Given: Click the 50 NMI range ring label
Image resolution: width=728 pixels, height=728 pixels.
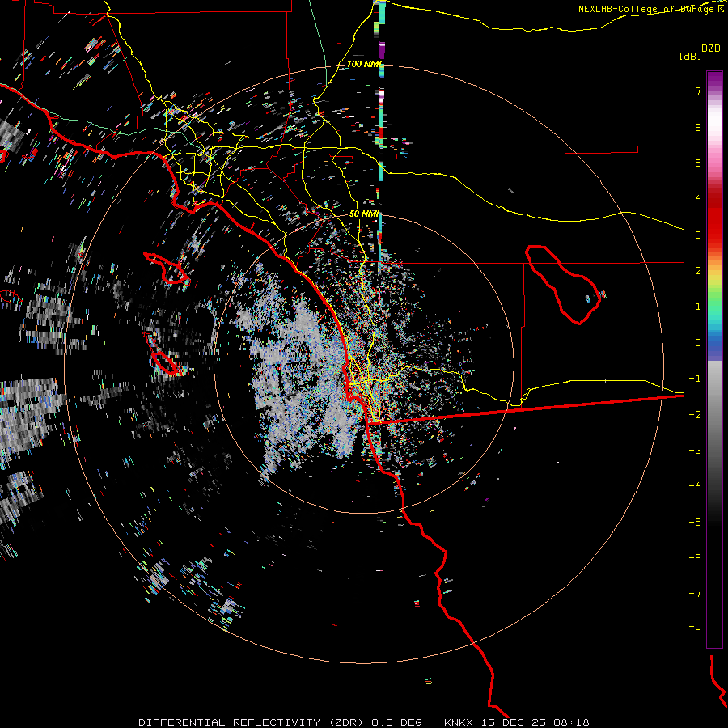Looking at the screenshot, I should pos(364,214).
